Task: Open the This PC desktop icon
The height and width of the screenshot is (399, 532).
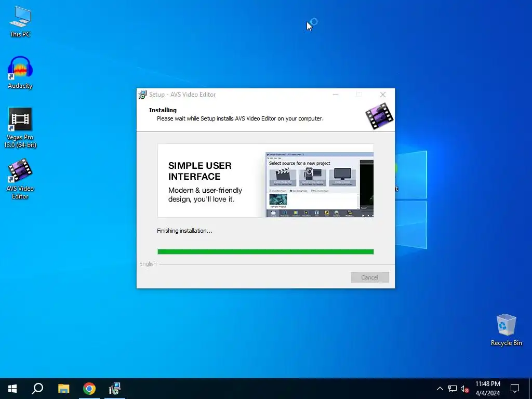Action: click(20, 22)
